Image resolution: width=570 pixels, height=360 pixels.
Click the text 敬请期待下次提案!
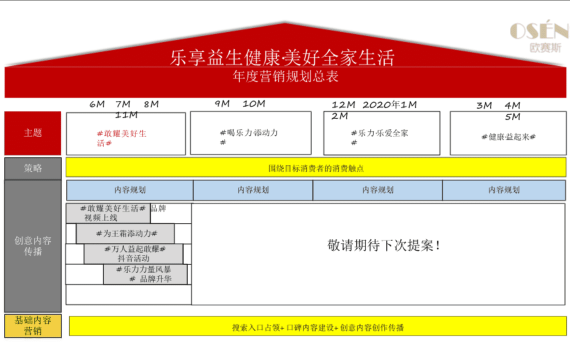point(384,245)
